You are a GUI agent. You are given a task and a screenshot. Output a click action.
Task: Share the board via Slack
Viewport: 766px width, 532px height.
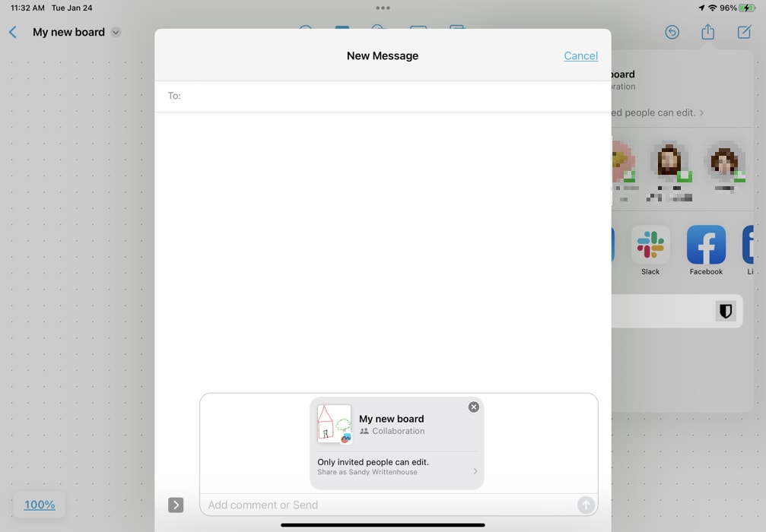(x=650, y=243)
